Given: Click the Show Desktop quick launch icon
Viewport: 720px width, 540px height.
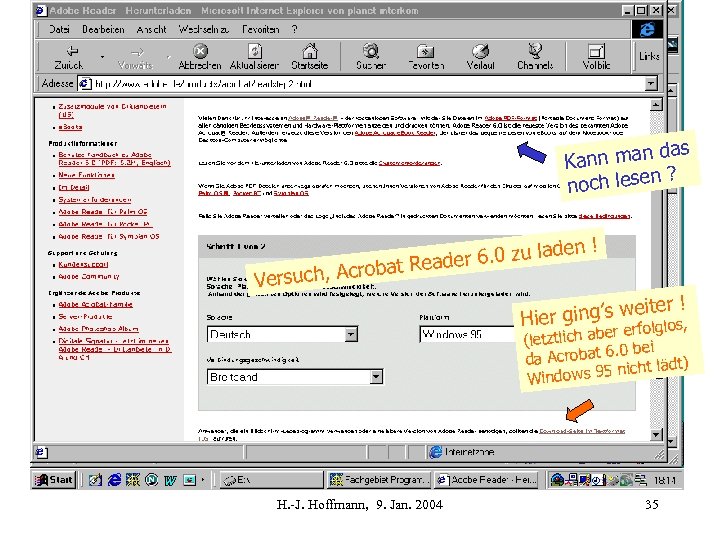Looking at the screenshot, I should tap(96, 480).
